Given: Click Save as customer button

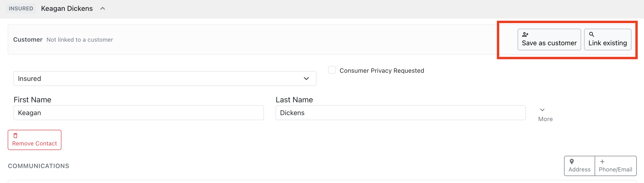Looking at the screenshot, I should pyautogui.click(x=549, y=39).
